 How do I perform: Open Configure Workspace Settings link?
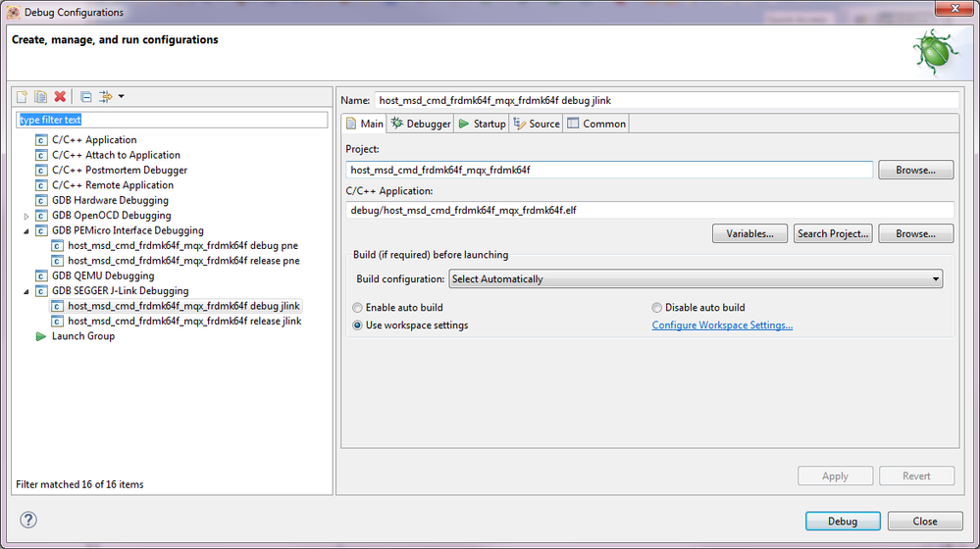(722, 325)
